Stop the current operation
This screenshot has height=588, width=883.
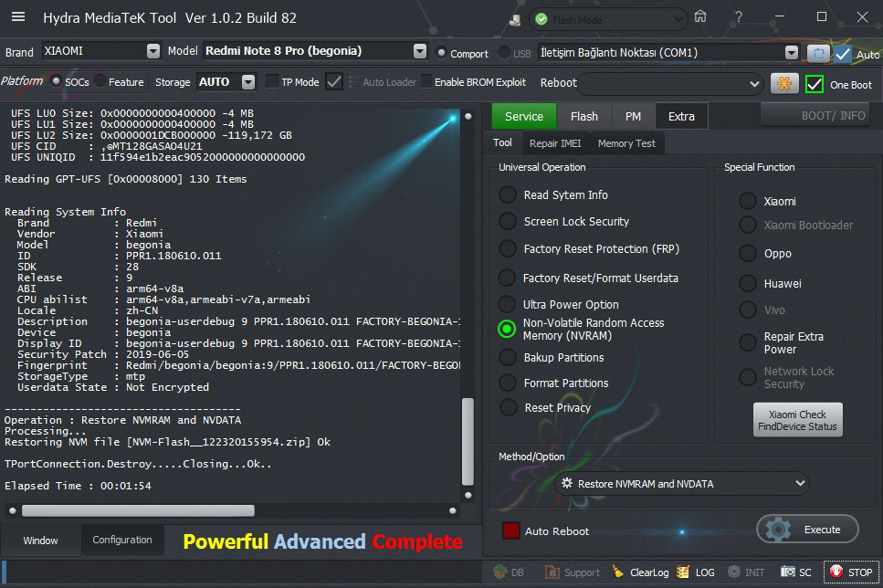click(851, 572)
